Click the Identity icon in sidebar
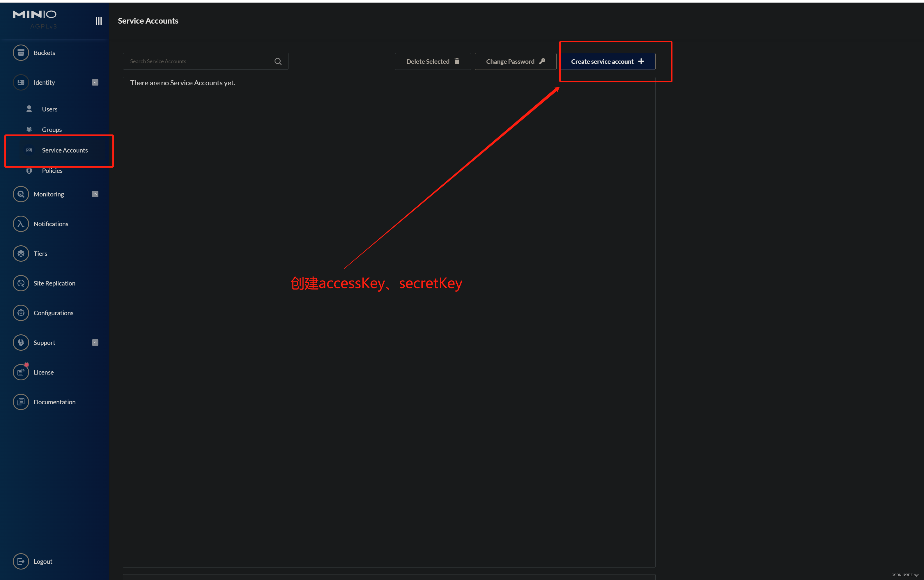The height and width of the screenshot is (580, 924). (21, 81)
